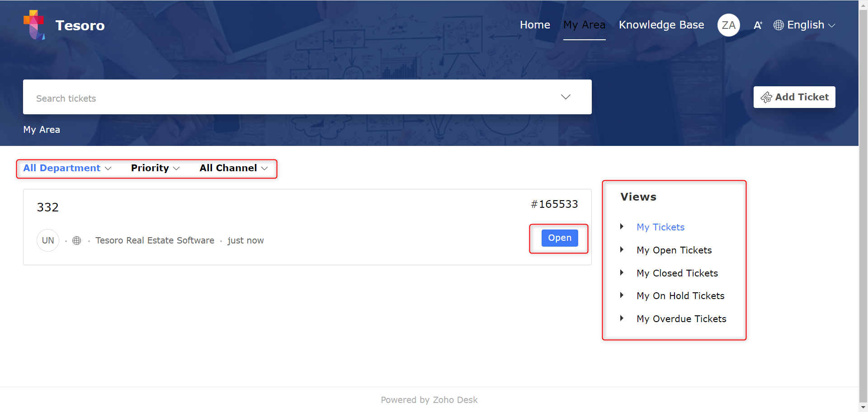The width and height of the screenshot is (868, 412).
Task: Open the Knowledge Base menu
Action: point(661,25)
